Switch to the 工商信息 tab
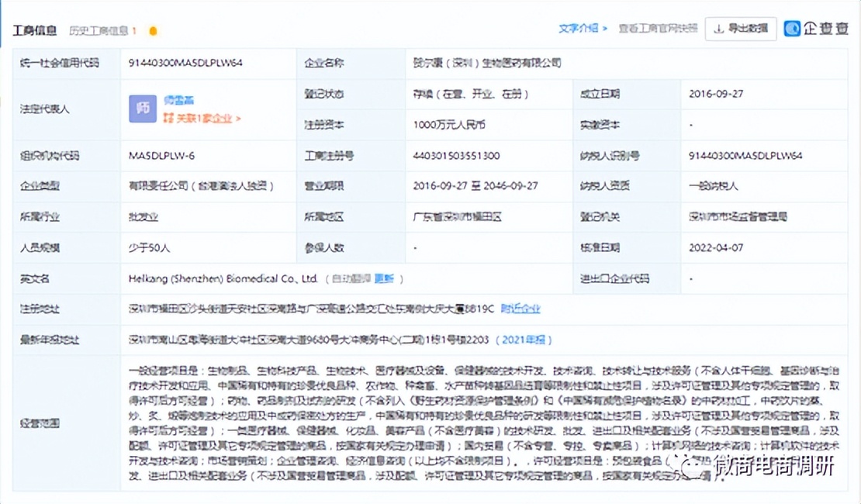861x504 pixels. (x=33, y=29)
